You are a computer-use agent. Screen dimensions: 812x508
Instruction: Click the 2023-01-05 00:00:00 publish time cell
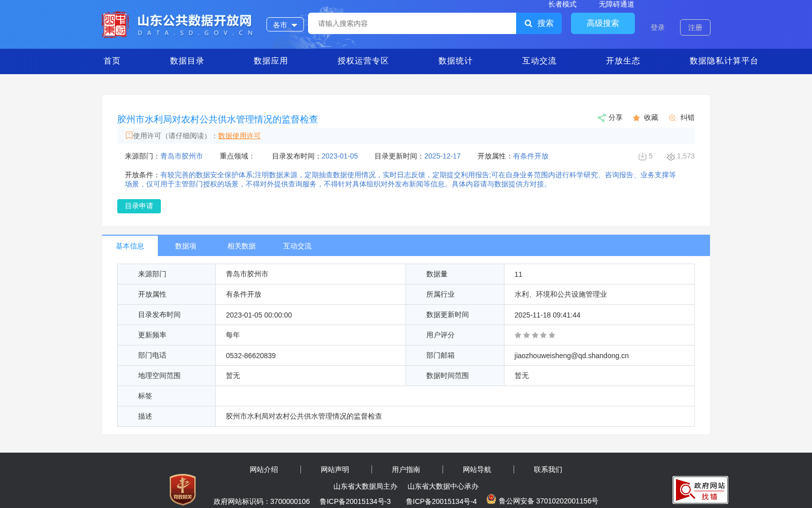(x=259, y=315)
